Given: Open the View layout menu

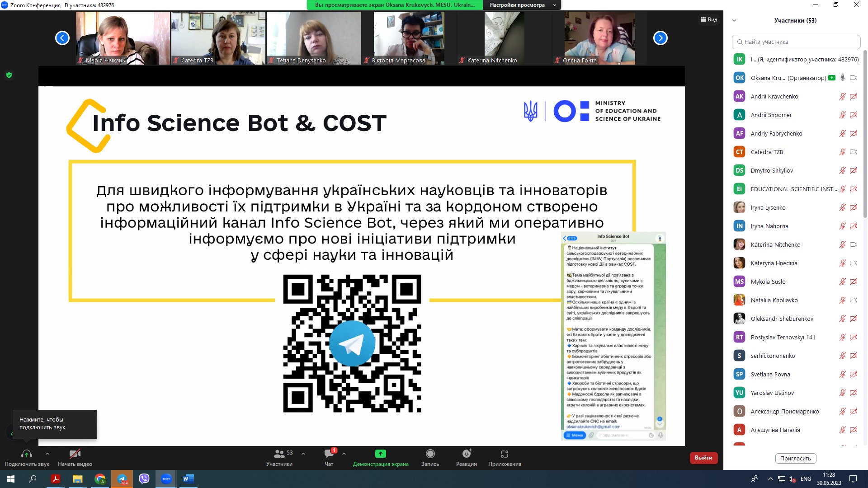Looking at the screenshot, I should coord(709,19).
